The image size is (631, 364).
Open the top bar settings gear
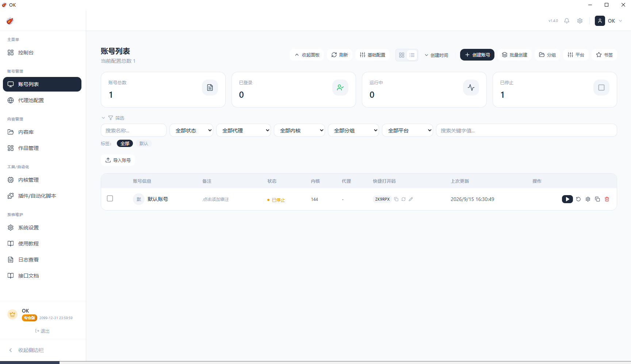point(580,21)
